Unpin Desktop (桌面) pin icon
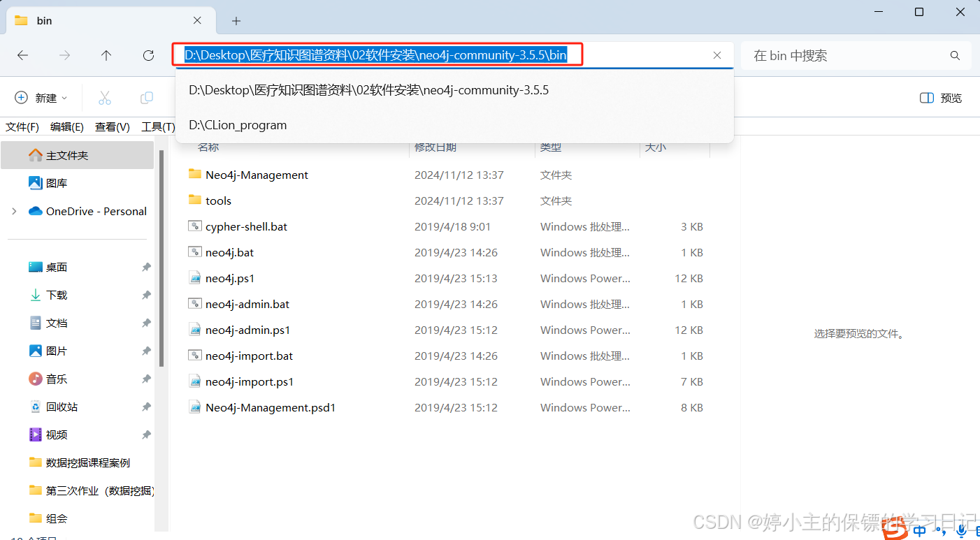This screenshot has height=540, width=980. 146,267
